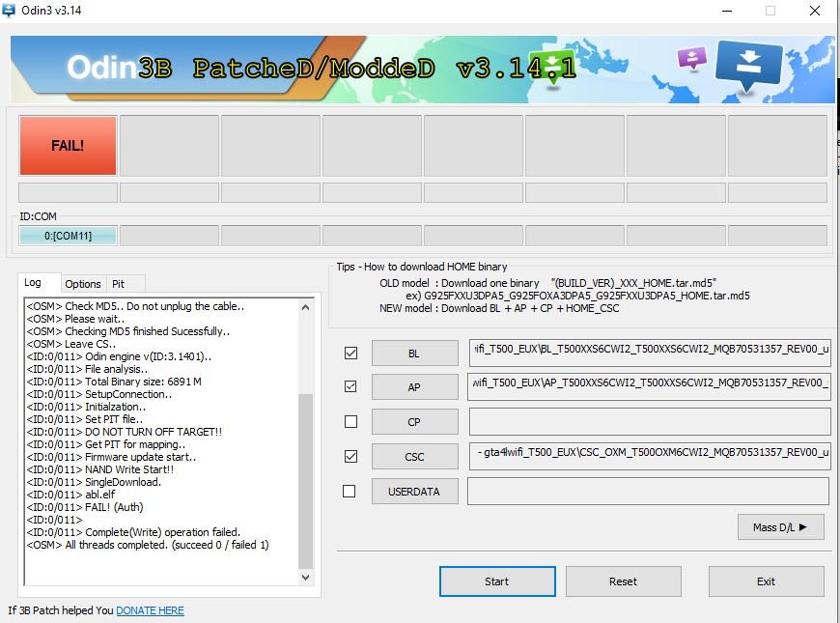Switch to the Options tab
This screenshot has height=623, width=840.
coord(83,284)
